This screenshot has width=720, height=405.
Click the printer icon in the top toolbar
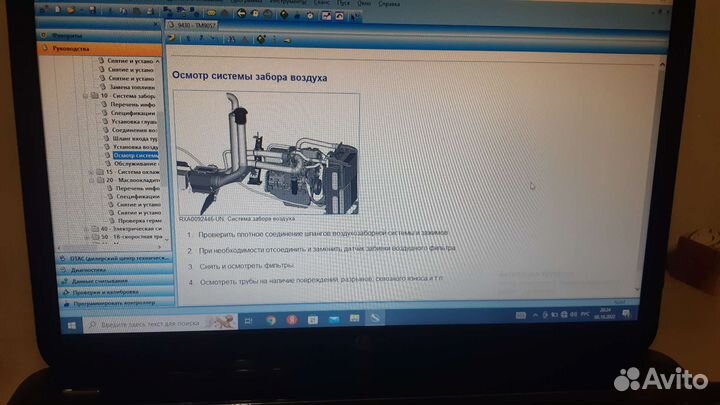point(151,11)
